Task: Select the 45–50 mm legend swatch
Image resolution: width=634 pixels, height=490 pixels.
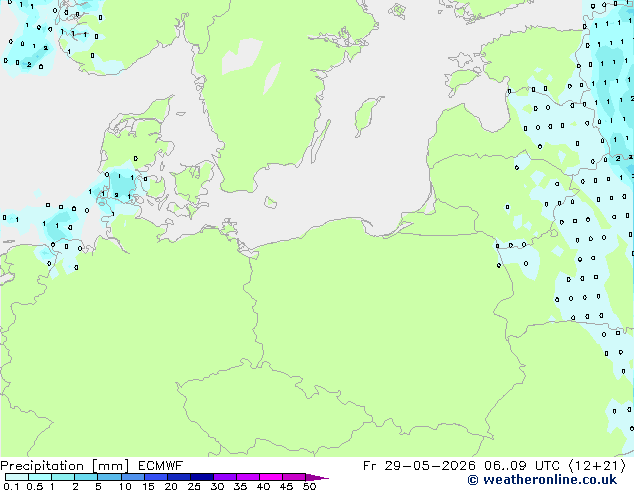Action: (294, 477)
